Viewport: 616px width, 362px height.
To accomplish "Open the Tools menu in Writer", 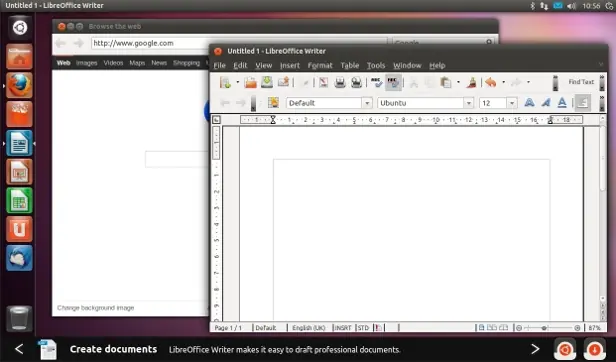I will pyautogui.click(x=376, y=65).
